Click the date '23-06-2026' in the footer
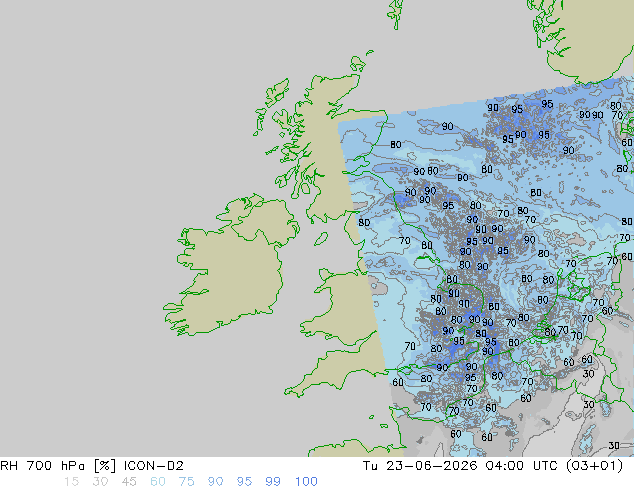This screenshot has width=634, height=490. (432, 466)
